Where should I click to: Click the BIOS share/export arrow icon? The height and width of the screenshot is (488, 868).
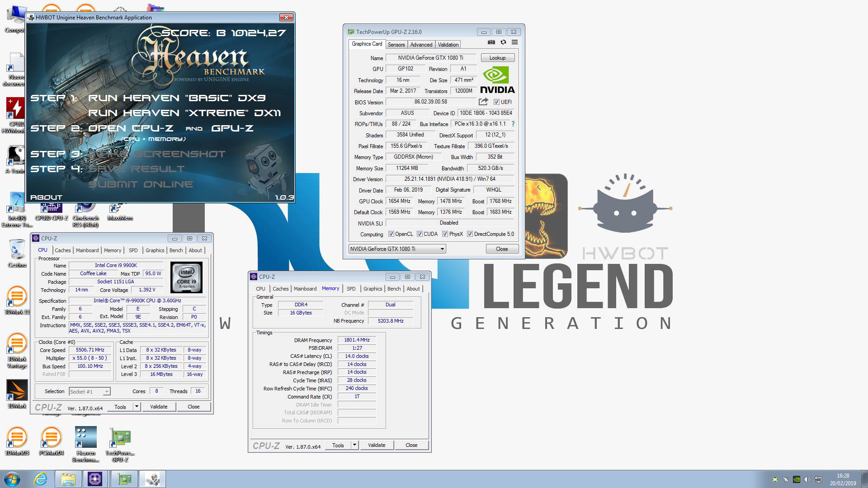click(483, 102)
